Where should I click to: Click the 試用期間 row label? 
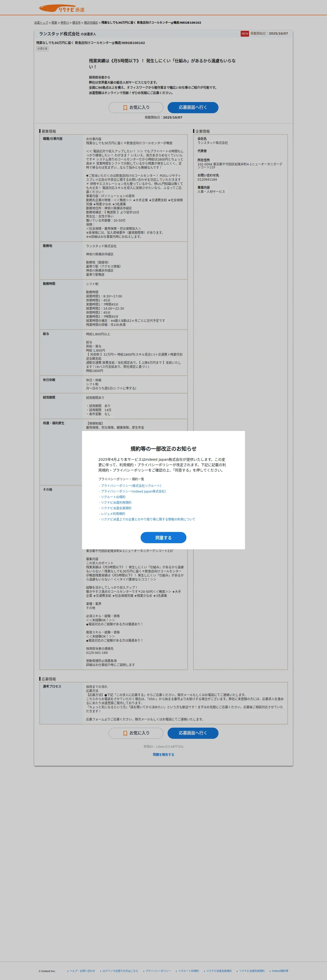tap(49, 398)
